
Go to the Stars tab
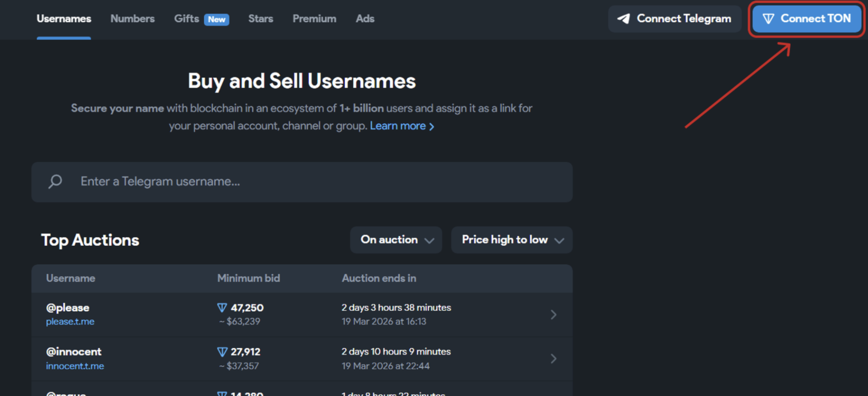point(260,18)
